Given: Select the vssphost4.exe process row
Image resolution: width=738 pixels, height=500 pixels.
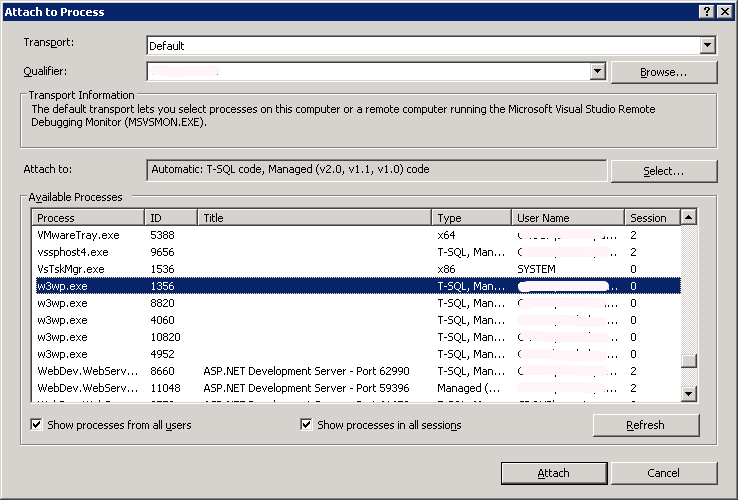Looking at the screenshot, I should point(358,252).
